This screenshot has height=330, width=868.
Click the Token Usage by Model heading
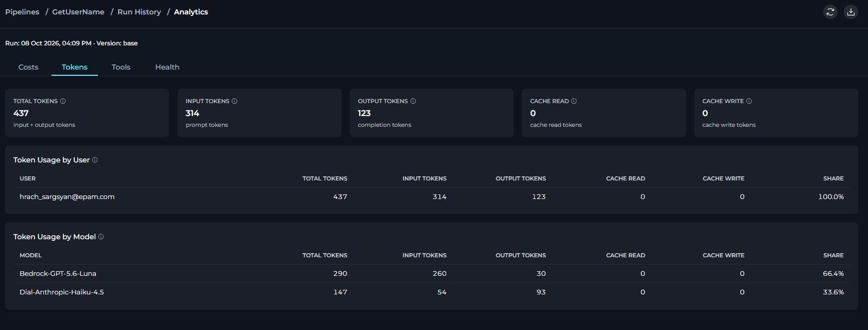click(55, 237)
